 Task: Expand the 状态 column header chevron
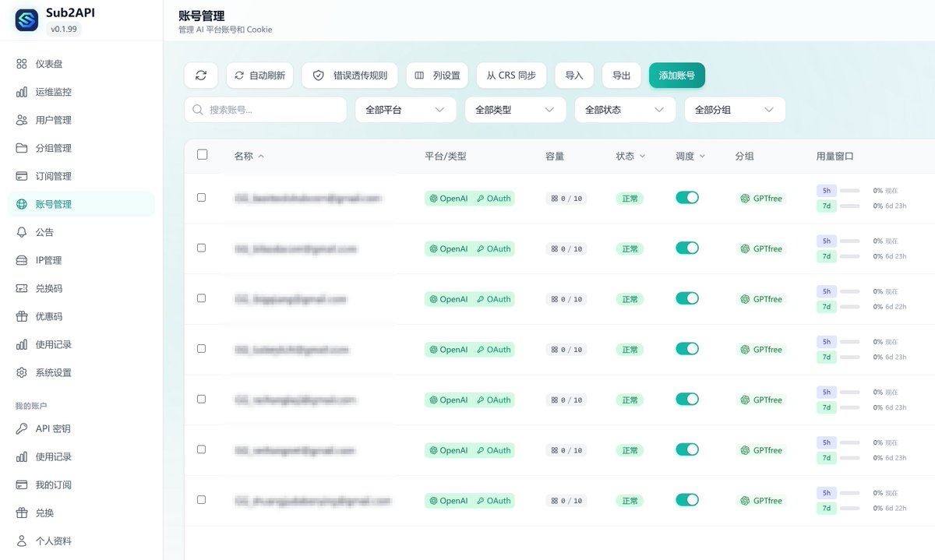pyautogui.click(x=643, y=157)
